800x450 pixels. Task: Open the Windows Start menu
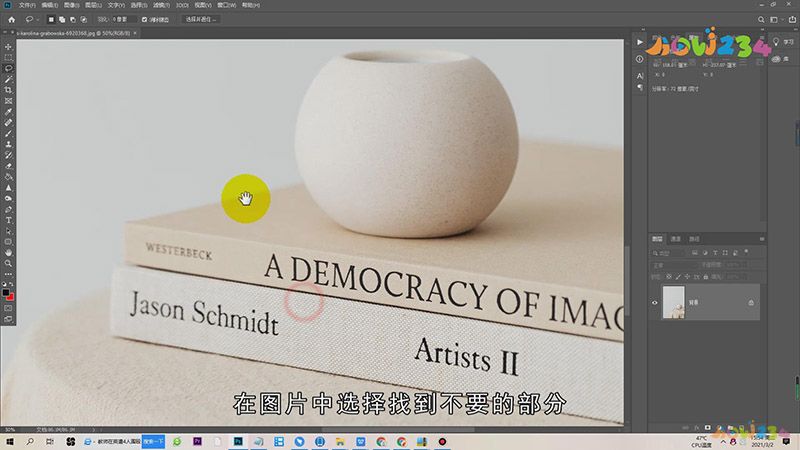[9, 441]
